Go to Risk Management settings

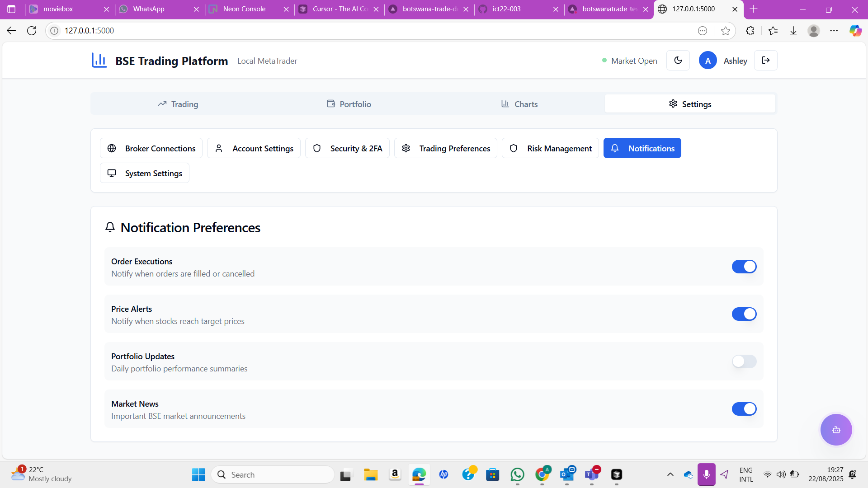pyautogui.click(x=550, y=148)
